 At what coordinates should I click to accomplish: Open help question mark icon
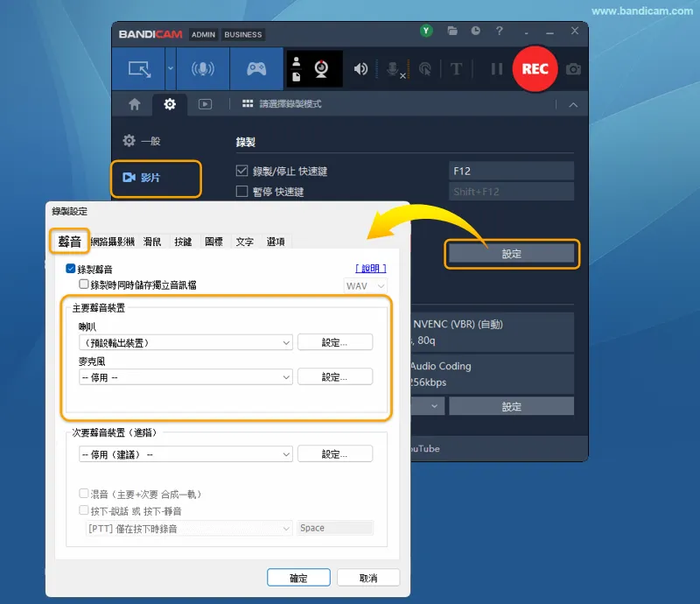click(x=499, y=31)
